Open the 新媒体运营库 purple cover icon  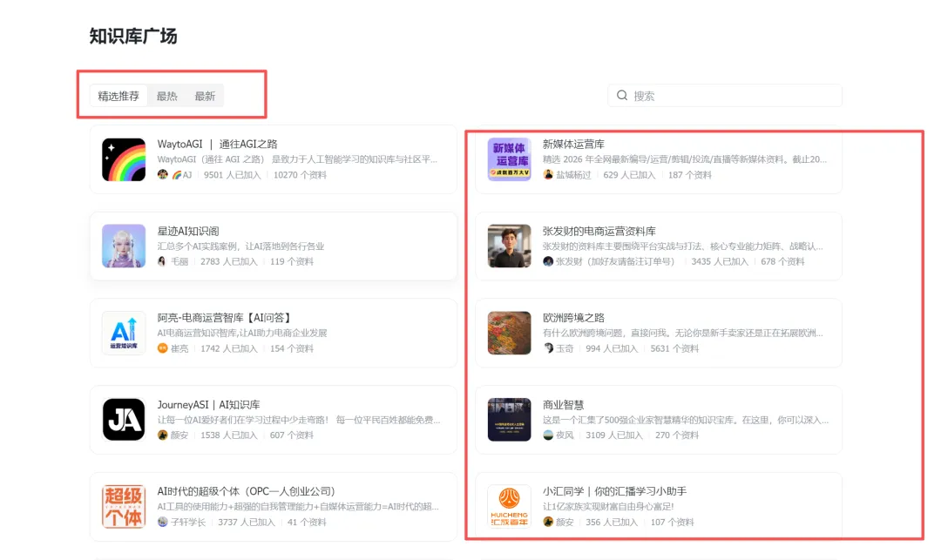tap(509, 159)
